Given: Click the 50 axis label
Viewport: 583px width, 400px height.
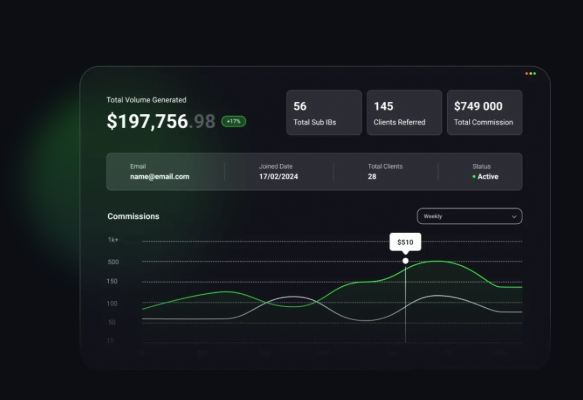Looking at the screenshot, I should coord(112,322).
